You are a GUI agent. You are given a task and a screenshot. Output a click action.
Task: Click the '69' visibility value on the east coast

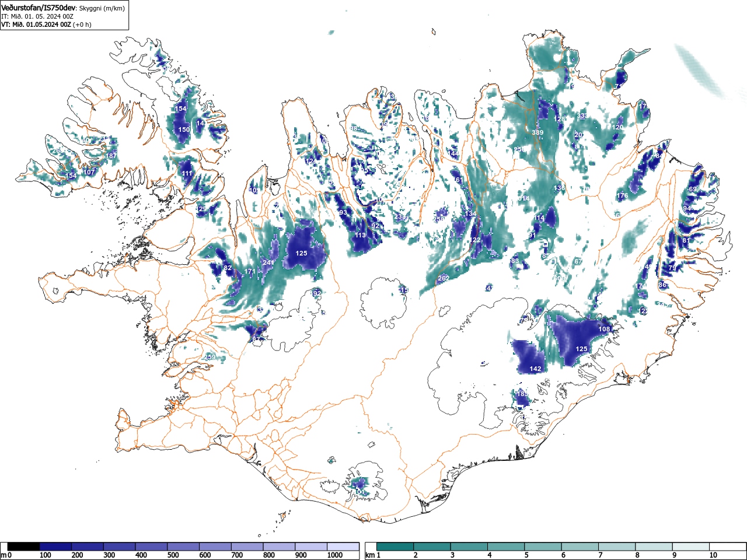[693, 190]
